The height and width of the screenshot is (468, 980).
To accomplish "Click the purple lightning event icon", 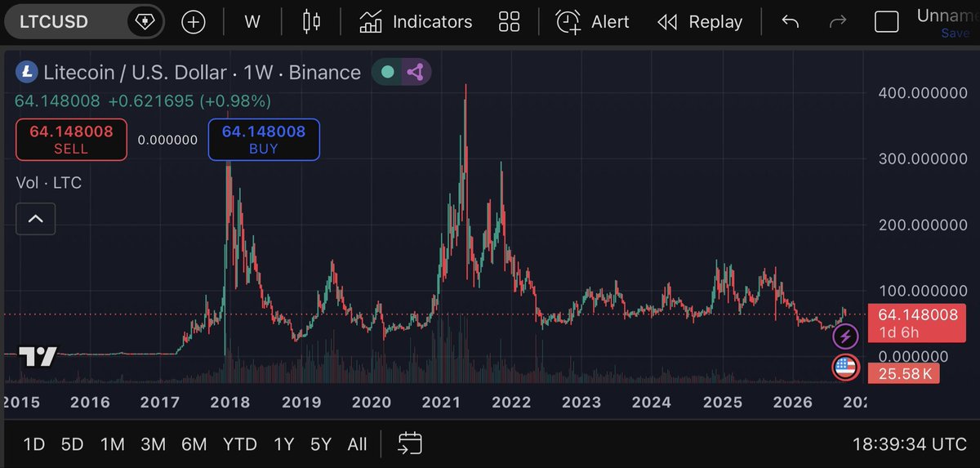I will pos(846,336).
